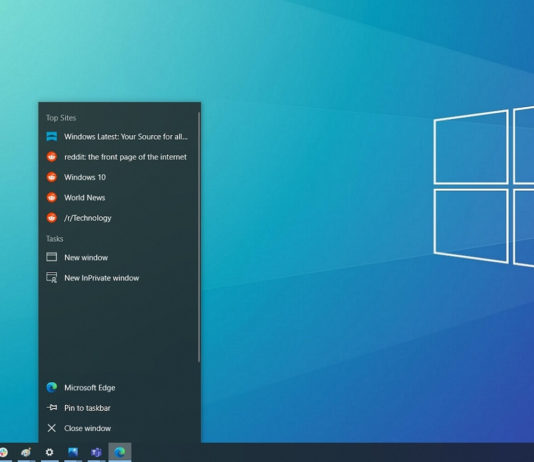The height and width of the screenshot is (462, 534).
Task: Click the X icon beside Close window
Action: (x=52, y=428)
